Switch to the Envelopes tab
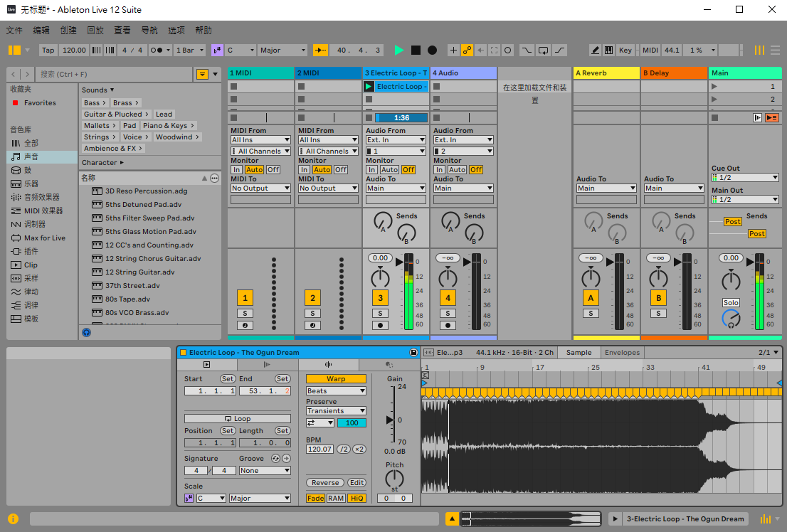 pyautogui.click(x=622, y=352)
